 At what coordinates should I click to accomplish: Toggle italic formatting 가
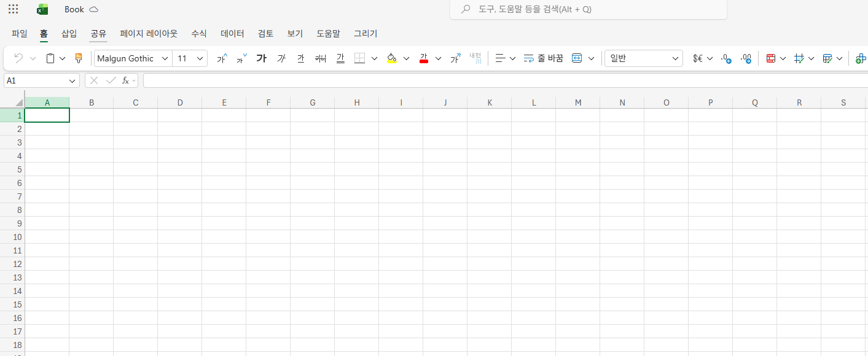pyautogui.click(x=281, y=58)
